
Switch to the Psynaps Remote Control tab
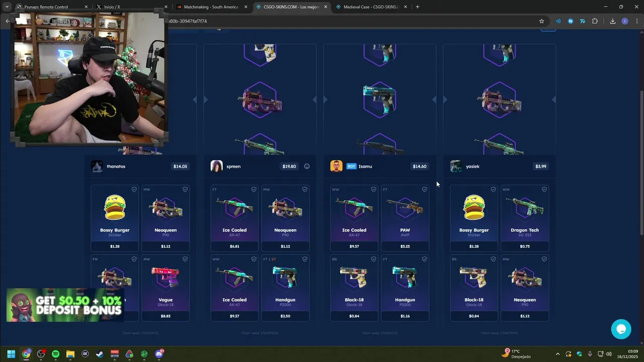(52, 7)
